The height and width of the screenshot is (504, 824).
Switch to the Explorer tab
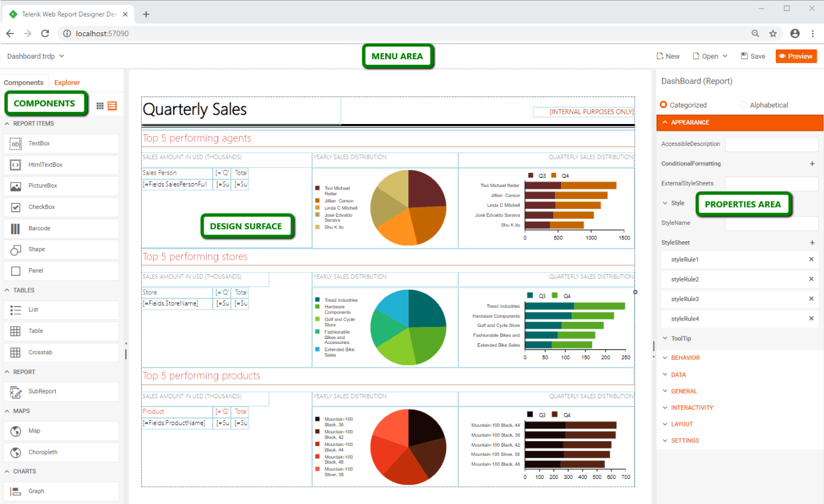(67, 82)
